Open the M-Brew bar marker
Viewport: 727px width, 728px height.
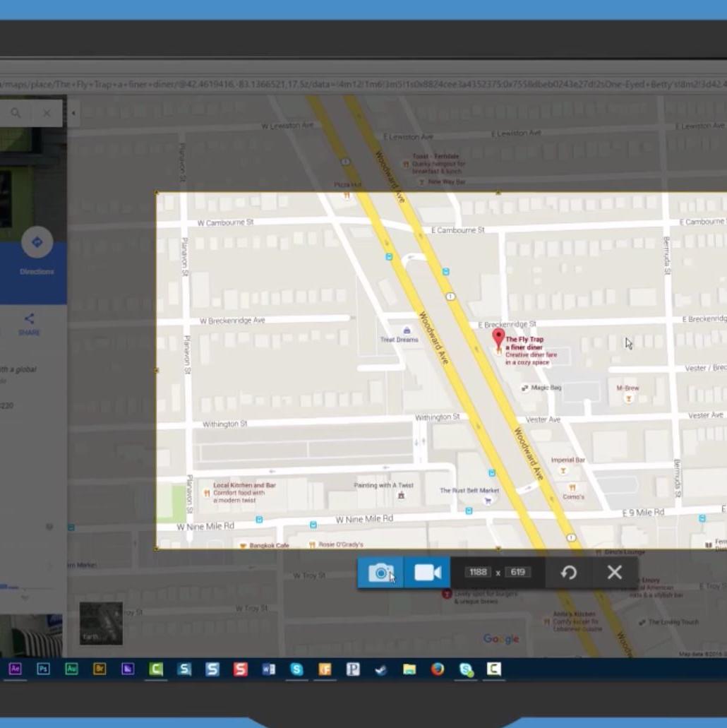click(x=629, y=398)
